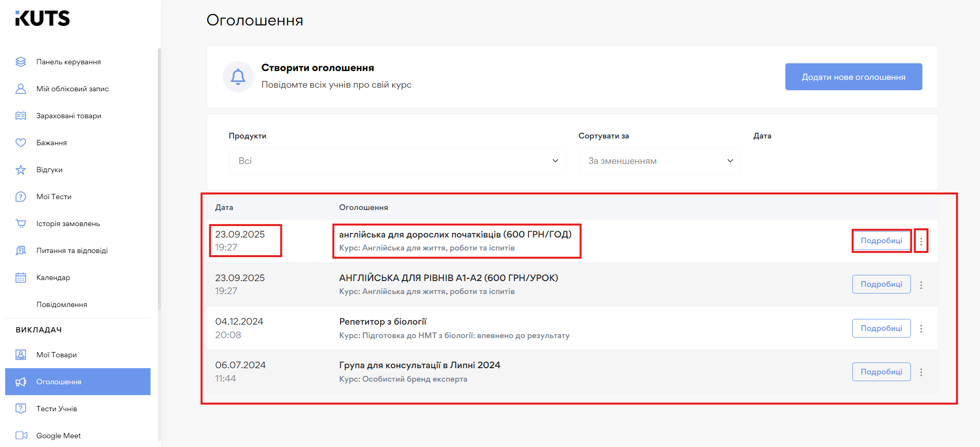Expand the Продукти dropdown showing Всі
The width and height of the screenshot is (980, 447).
point(397,161)
